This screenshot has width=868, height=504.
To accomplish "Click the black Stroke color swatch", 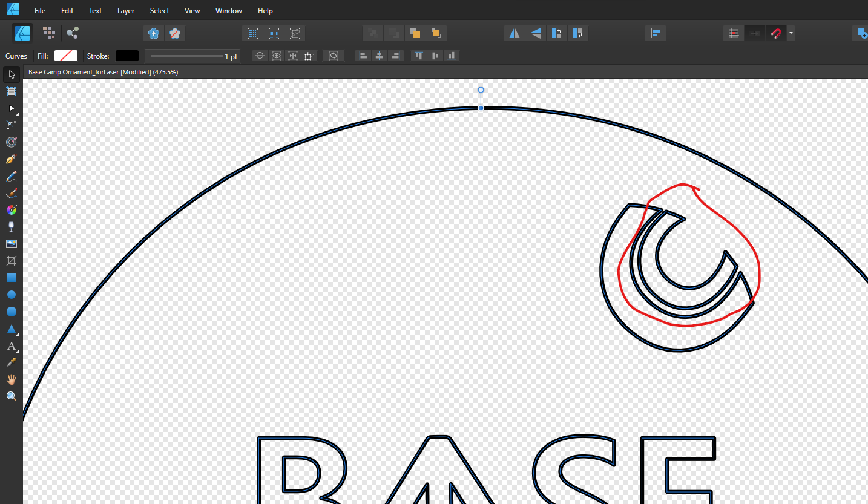I will click(x=127, y=56).
